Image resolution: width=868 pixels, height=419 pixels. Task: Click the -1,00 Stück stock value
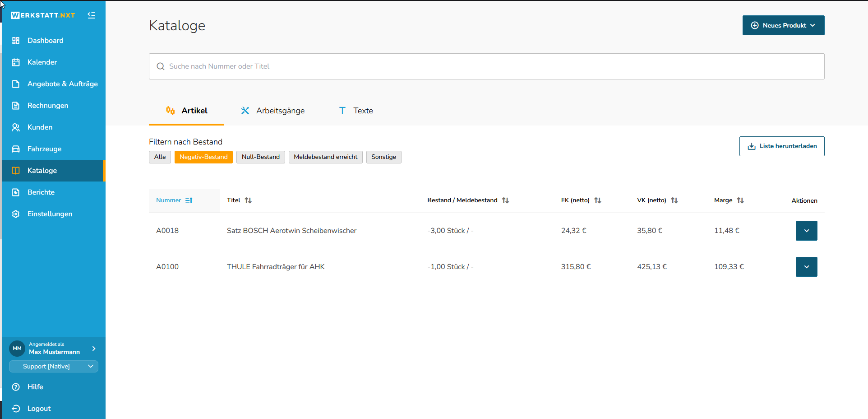pos(446,267)
